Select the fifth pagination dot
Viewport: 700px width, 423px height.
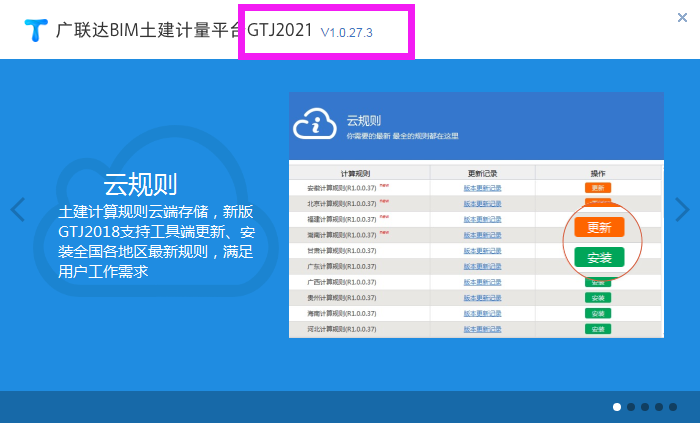673,407
